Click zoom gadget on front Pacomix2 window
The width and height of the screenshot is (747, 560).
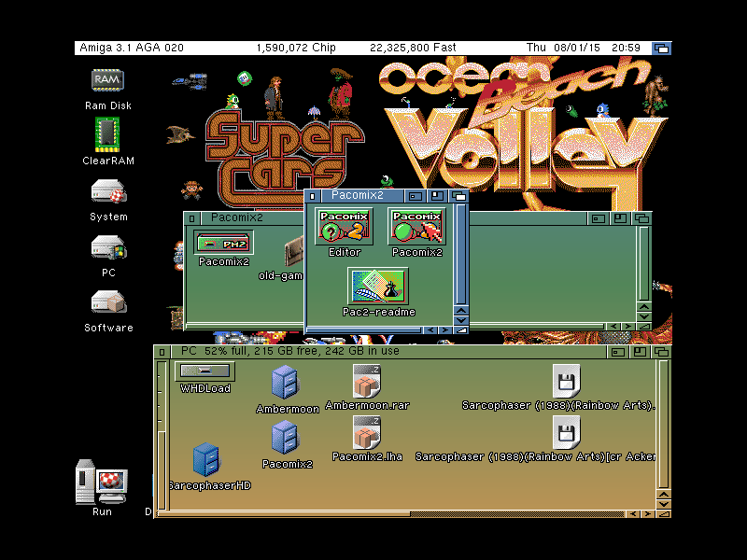click(x=437, y=196)
